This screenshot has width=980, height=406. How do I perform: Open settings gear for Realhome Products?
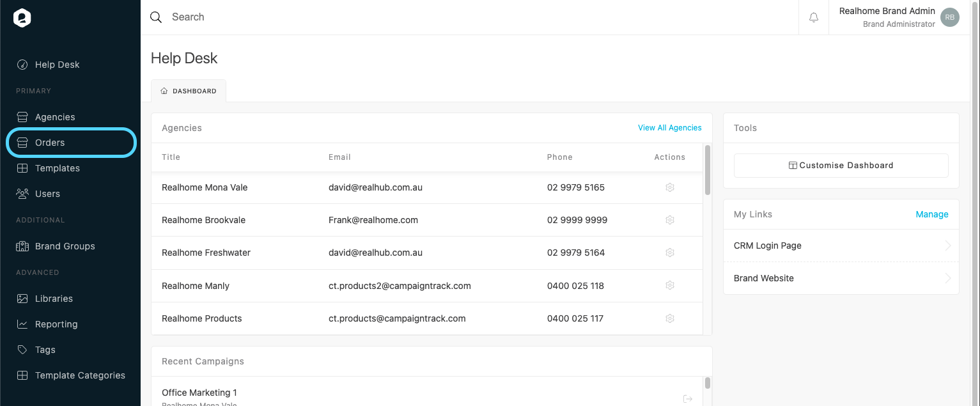[670, 318]
